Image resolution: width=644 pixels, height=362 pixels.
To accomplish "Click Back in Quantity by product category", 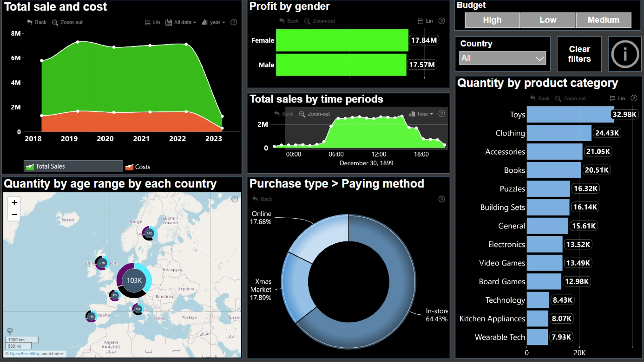I will pos(540,99).
